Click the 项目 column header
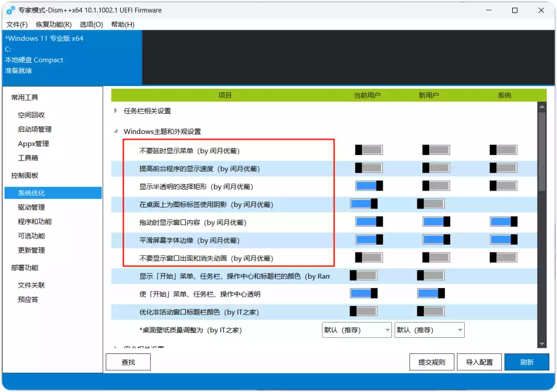The height and width of the screenshot is (392, 557). (225, 95)
